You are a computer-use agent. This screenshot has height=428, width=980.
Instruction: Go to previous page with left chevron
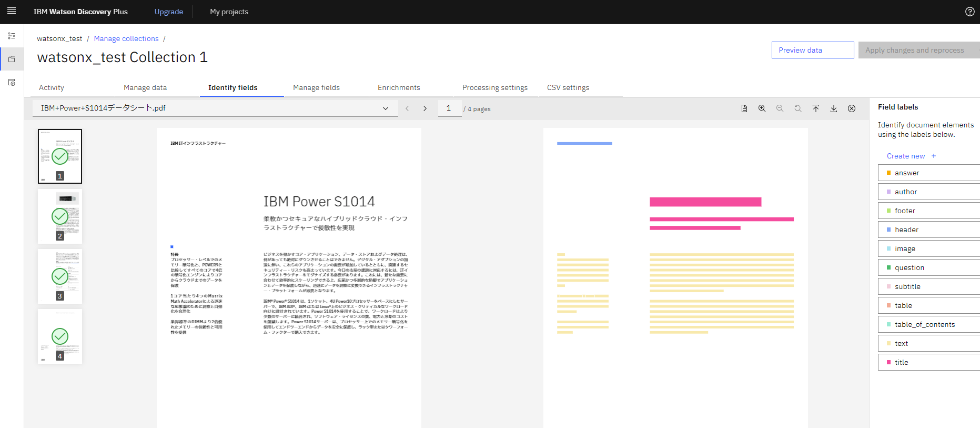[407, 108]
